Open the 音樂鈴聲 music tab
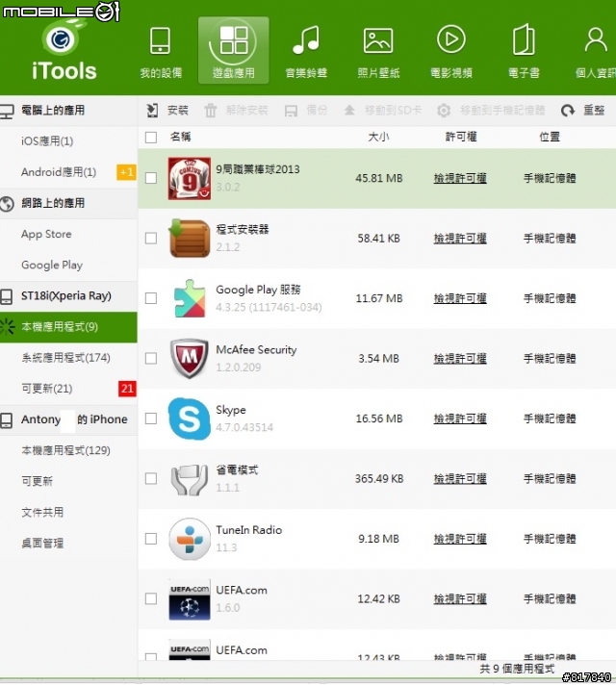The height and width of the screenshot is (685, 616). (x=306, y=52)
